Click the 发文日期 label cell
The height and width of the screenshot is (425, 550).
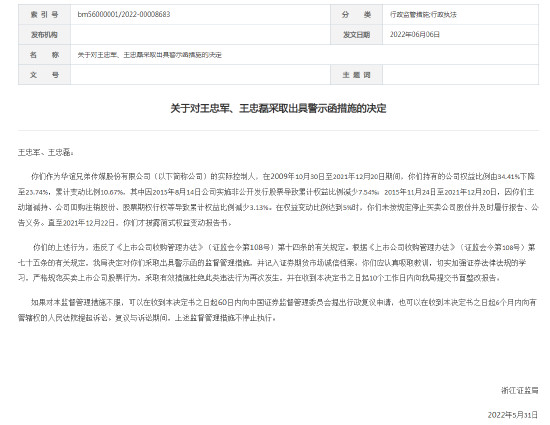356,34
